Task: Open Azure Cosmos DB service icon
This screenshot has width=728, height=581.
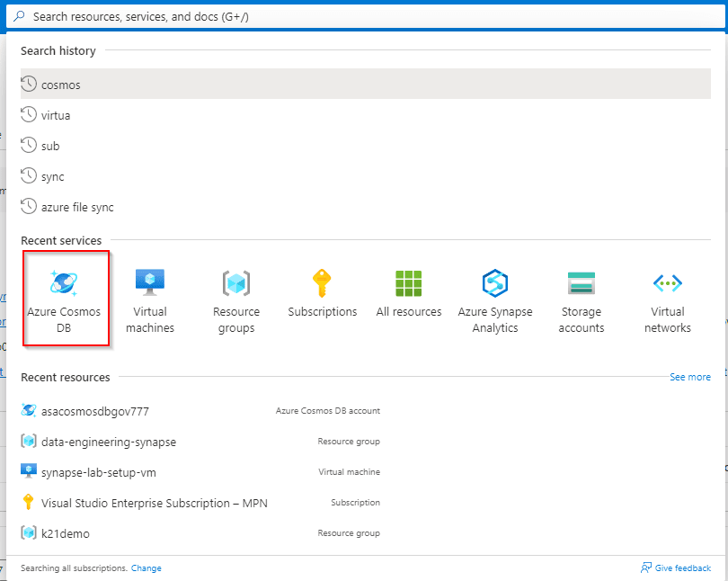Action: coord(64,283)
